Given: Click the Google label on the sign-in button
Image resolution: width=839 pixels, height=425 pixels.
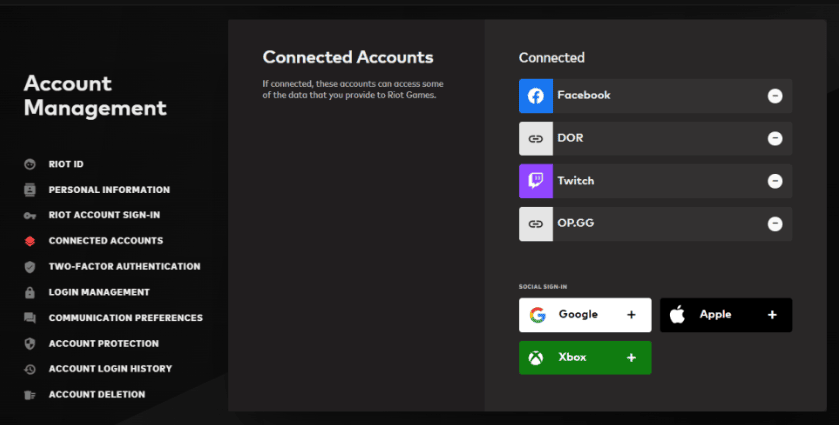Looking at the screenshot, I should pos(578,314).
